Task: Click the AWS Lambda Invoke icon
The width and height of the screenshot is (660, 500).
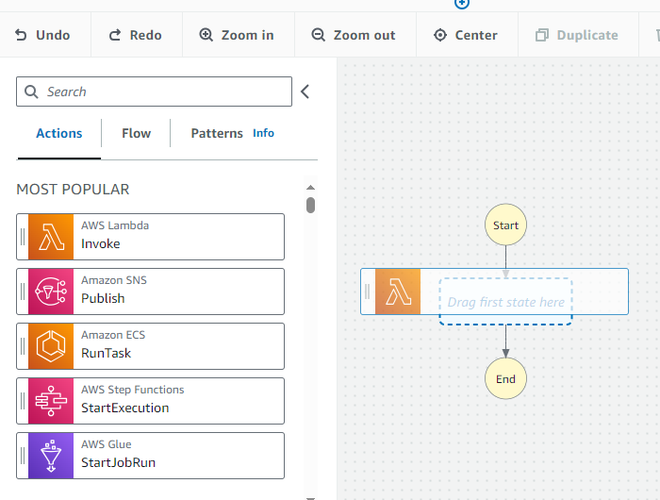Action: point(51,237)
